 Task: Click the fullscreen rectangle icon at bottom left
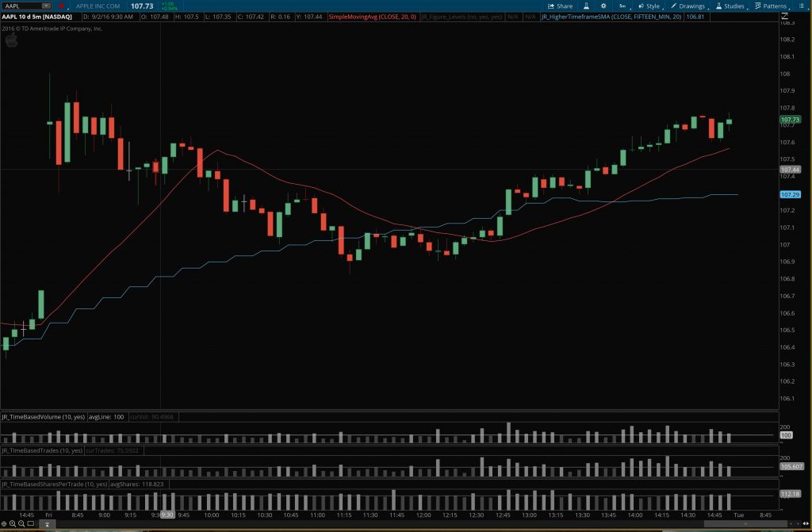pyautogui.click(x=30, y=523)
